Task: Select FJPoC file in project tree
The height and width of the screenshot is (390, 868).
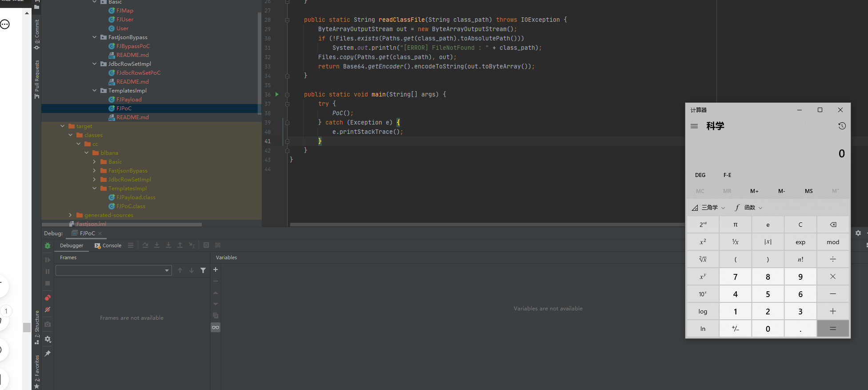Action: coord(124,109)
